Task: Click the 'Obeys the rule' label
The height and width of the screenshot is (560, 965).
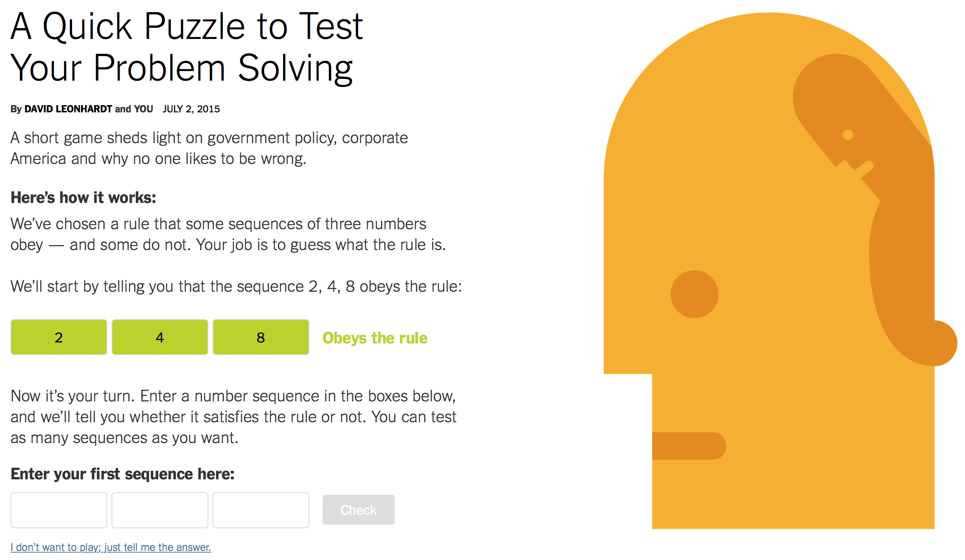Action: (x=374, y=338)
